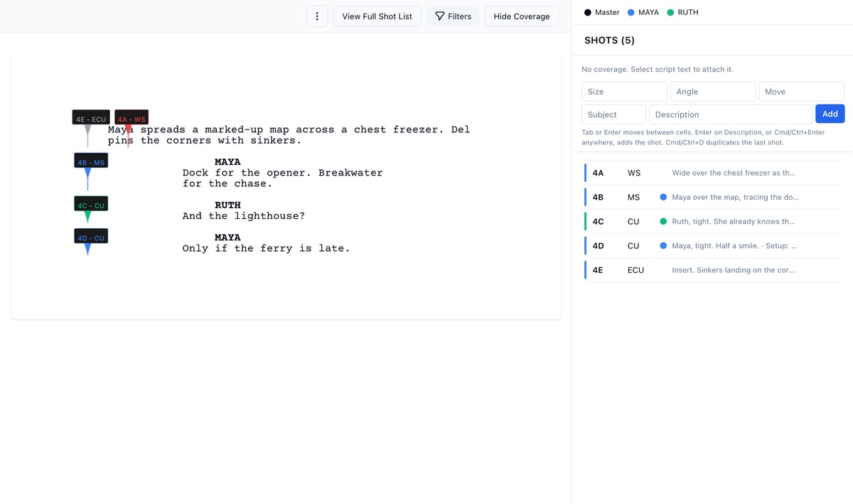Click the Master legend black dot
853x504 pixels.
(x=588, y=12)
